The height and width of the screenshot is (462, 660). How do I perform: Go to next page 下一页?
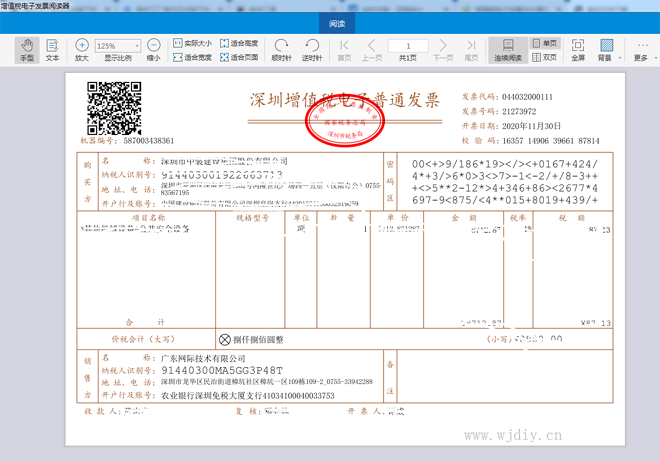pos(443,50)
